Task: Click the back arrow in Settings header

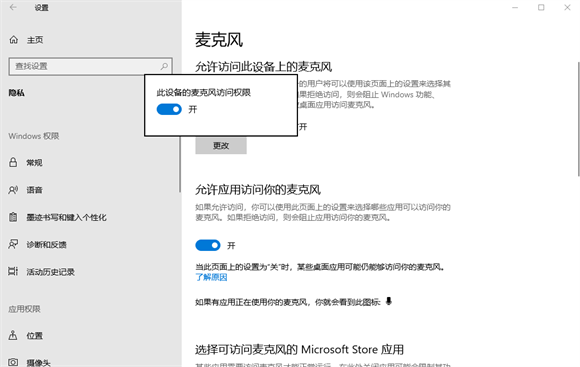Action: pyautogui.click(x=13, y=7)
